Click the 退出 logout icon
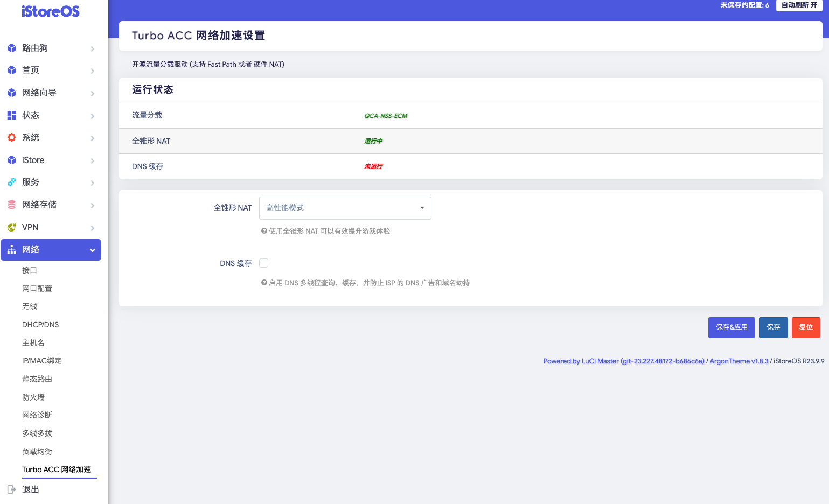This screenshot has width=829, height=504. pos(12,489)
